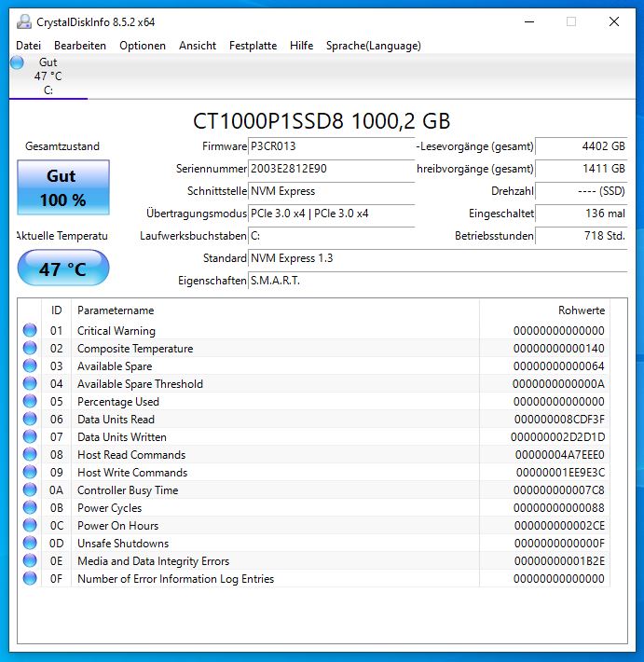
Task: Click the Lesevorgänge value 4402 GB
Action: pyautogui.click(x=582, y=146)
